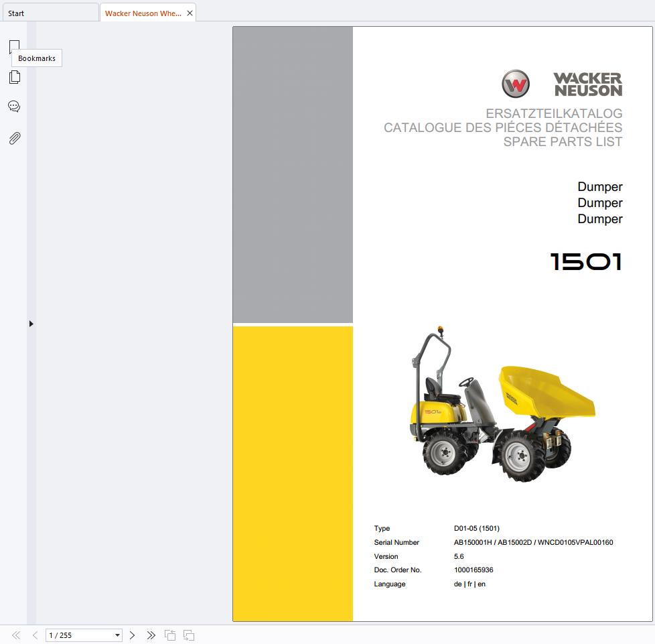
Task: Close the Wacker Neuson document tab
Action: pos(190,13)
